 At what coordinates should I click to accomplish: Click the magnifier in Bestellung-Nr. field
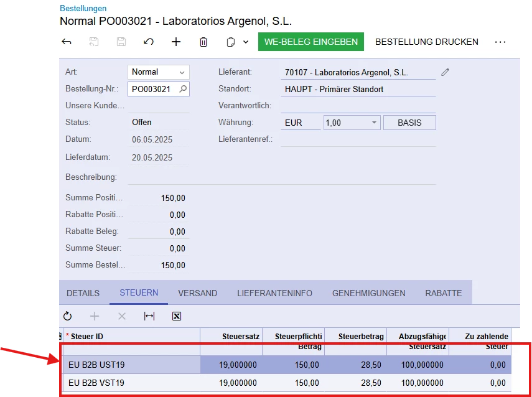(x=183, y=89)
